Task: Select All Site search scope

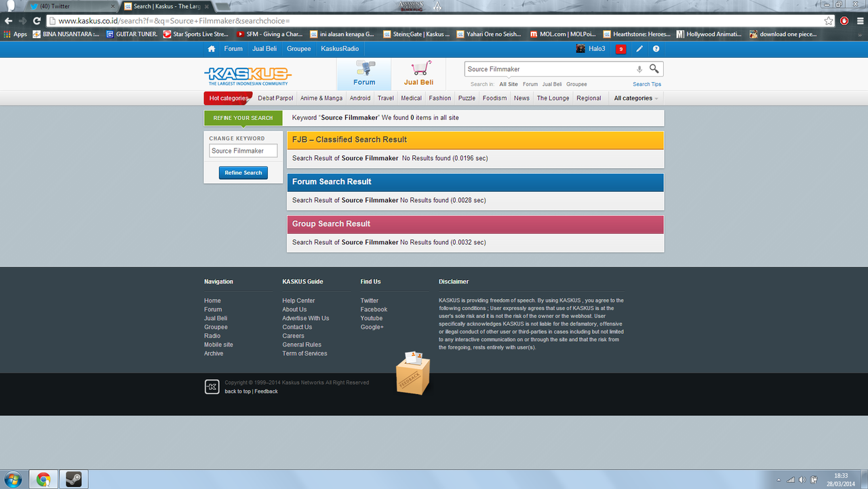Action: tap(509, 84)
